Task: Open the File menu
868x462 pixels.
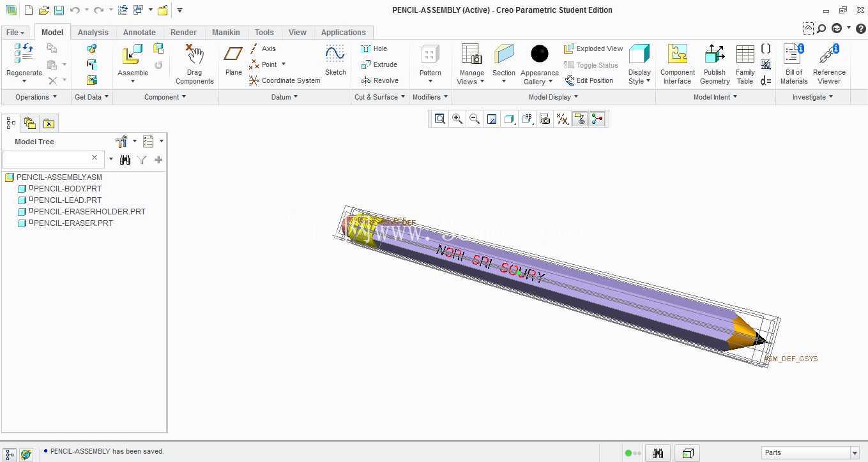Action: coord(15,33)
